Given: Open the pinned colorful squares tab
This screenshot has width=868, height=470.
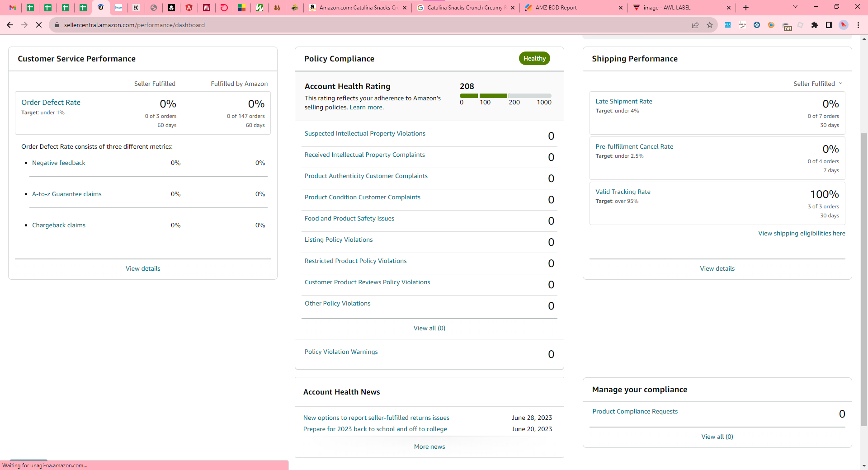Looking at the screenshot, I should [x=242, y=8].
